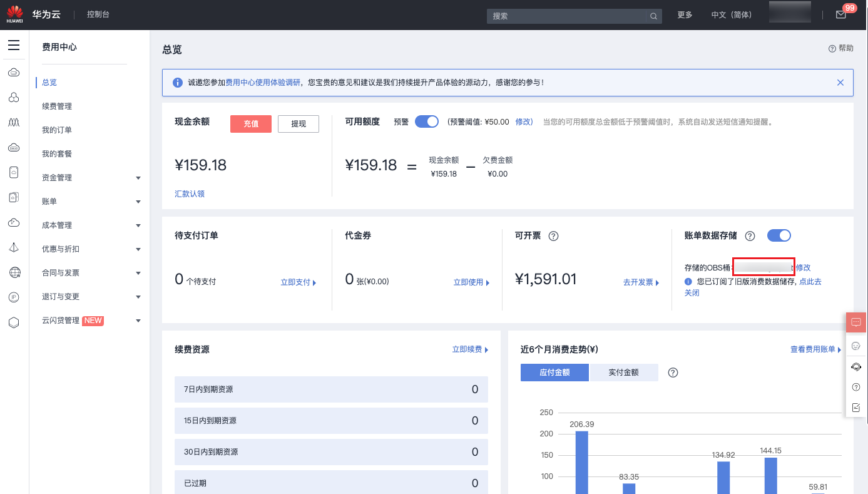Close the survey info banner
Viewport: 868px width, 494px height.
click(x=840, y=83)
